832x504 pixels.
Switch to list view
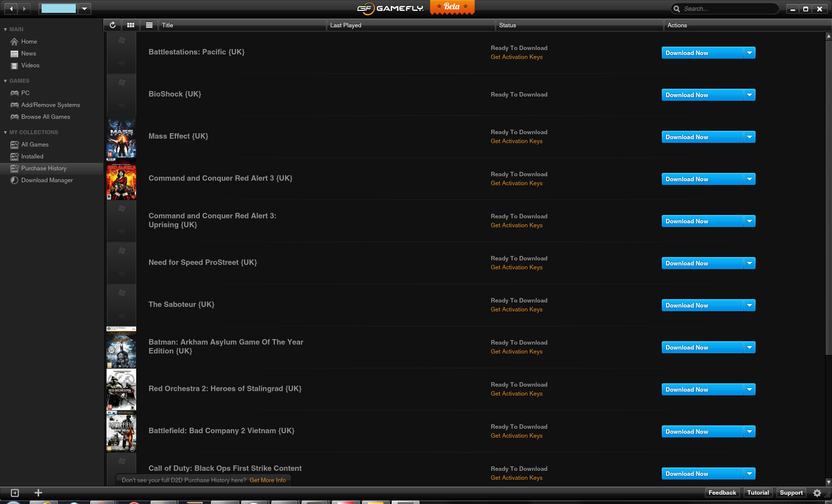(x=149, y=25)
